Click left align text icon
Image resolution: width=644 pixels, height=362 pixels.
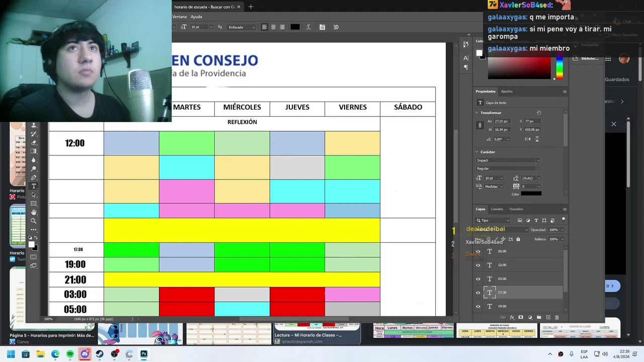pyautogui.click(x=265, y=27)
